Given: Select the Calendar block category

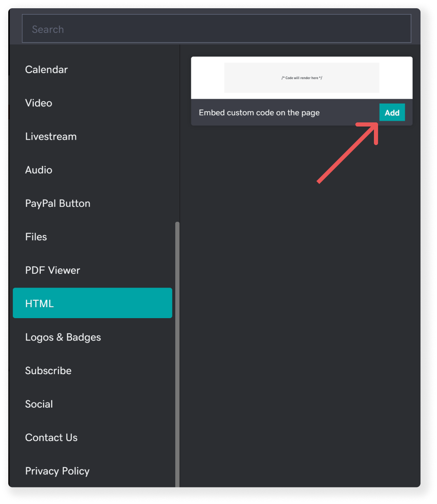Looking at the screenshot, I should pyautogui.click(x=46, y=69).
